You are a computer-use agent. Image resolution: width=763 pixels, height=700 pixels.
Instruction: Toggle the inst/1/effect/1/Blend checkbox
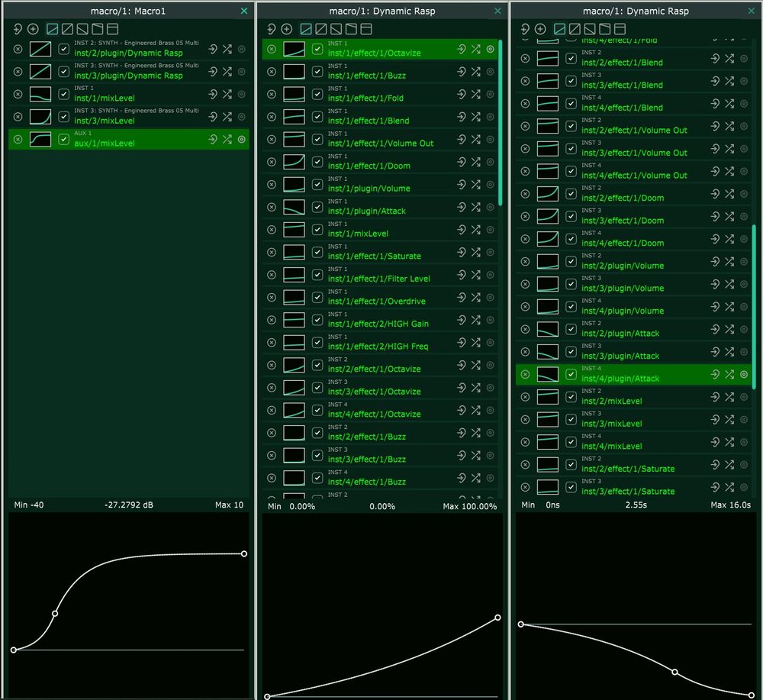[317, 117]
